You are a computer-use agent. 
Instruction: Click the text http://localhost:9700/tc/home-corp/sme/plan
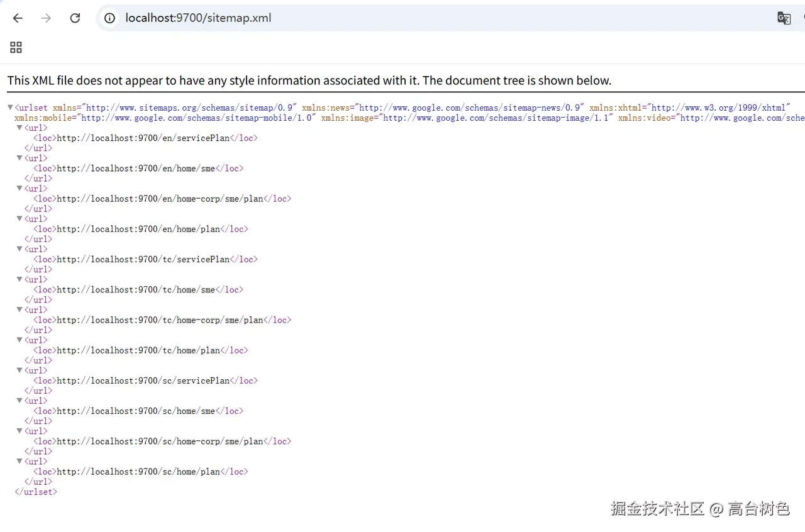coord(160,320)
